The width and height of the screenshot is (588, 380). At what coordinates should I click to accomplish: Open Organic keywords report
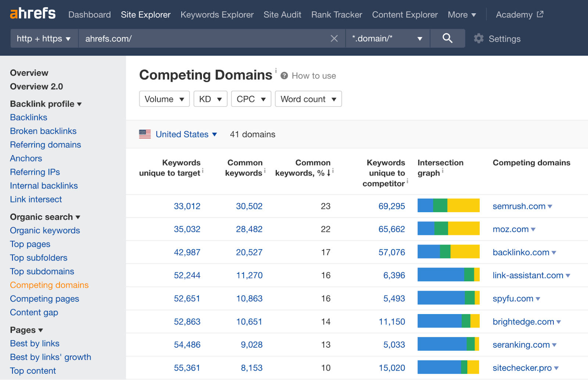45,230
